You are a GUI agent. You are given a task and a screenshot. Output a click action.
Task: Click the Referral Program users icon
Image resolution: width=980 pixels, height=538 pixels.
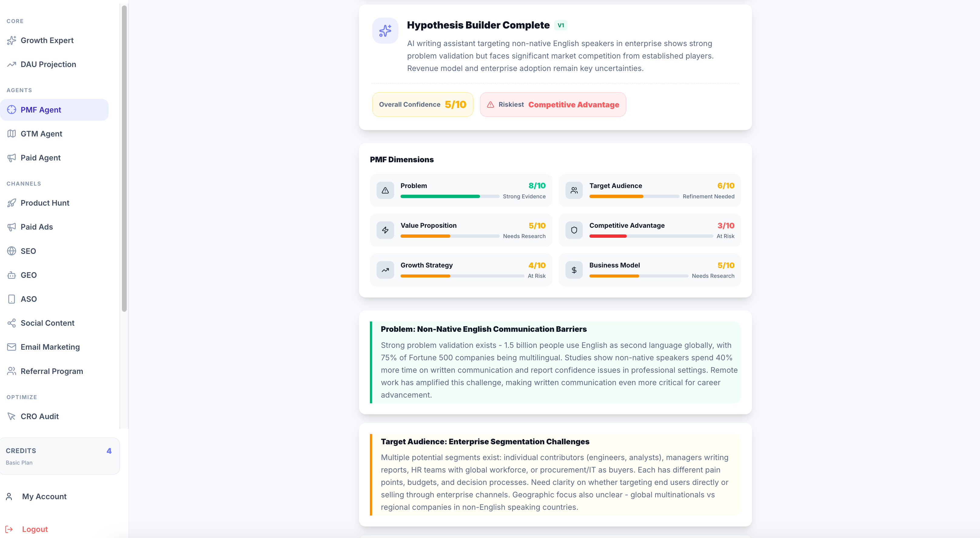(x=12, y=371)
